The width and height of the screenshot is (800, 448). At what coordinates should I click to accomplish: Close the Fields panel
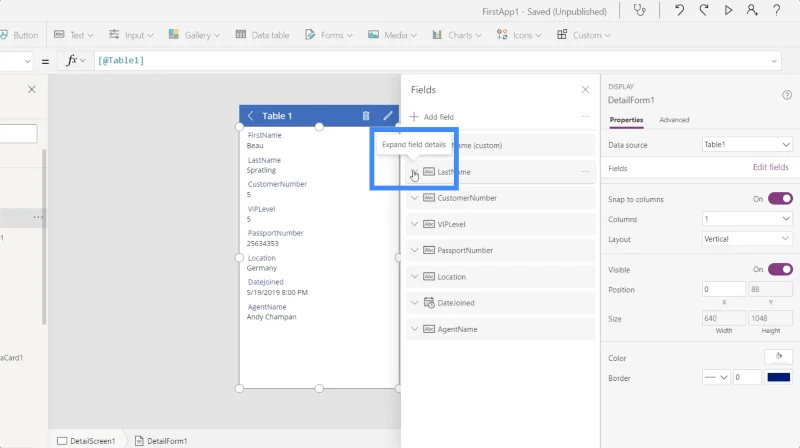pyautogui.click(x=585, y=90)
